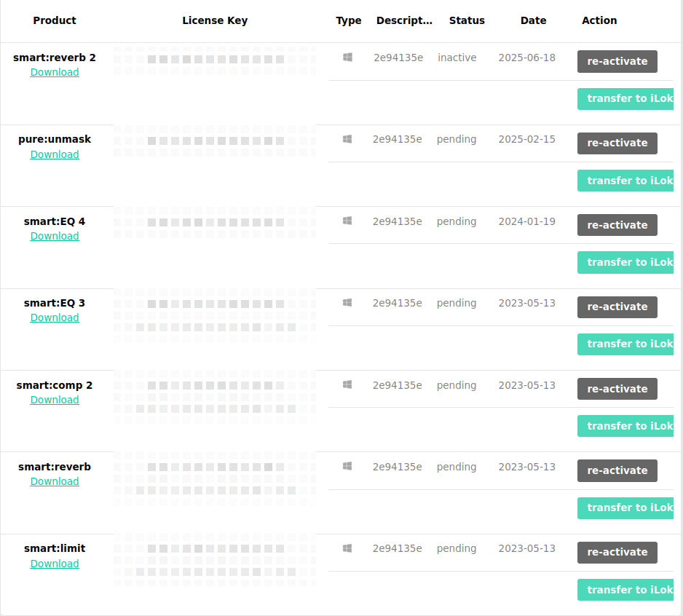Transfer pure:unmask license to iLok
Screen dimensions: 683x616
pyautogui.click(x=625, y=181)
